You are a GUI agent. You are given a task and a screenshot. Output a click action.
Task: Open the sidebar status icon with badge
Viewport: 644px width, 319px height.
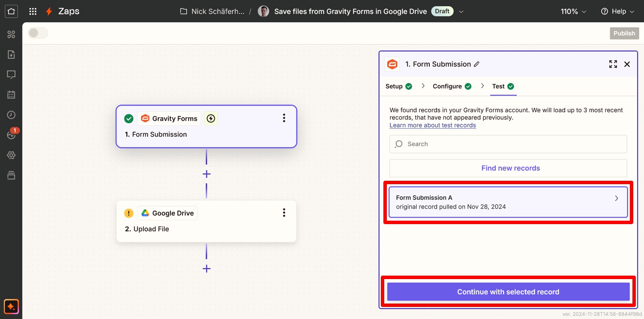pyautogui.click(x=11, y=134)
